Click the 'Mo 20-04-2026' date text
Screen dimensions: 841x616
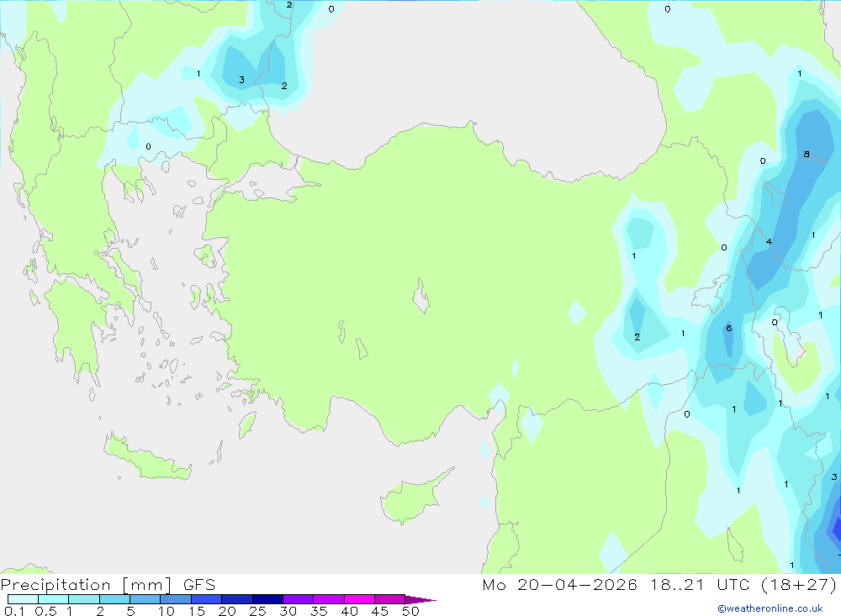[559, 584]
